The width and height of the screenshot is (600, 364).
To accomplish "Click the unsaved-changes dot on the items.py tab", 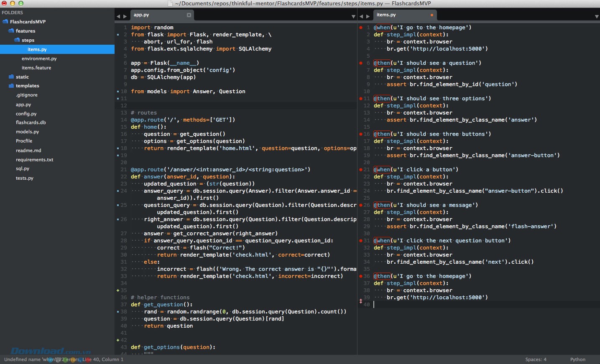I will [432, 15].
